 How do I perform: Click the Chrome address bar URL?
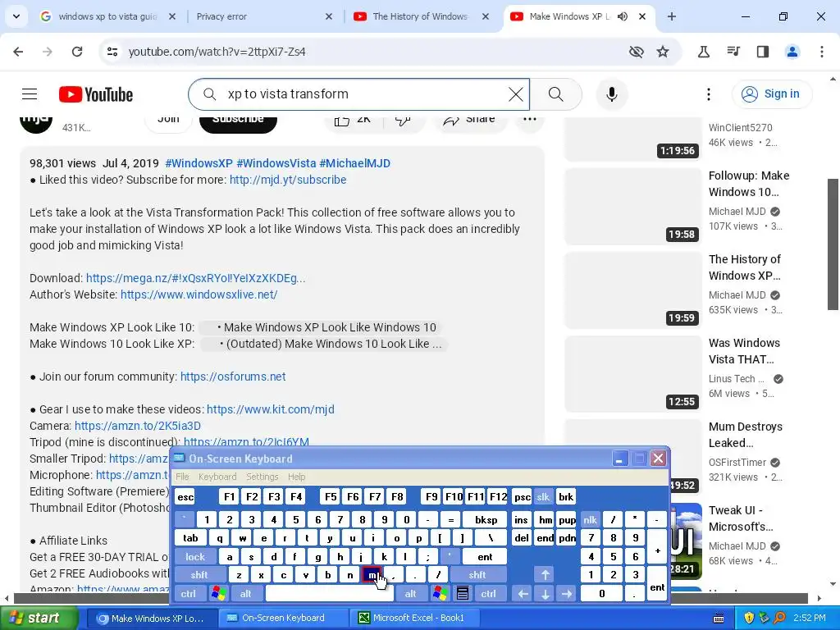point(217,52)
